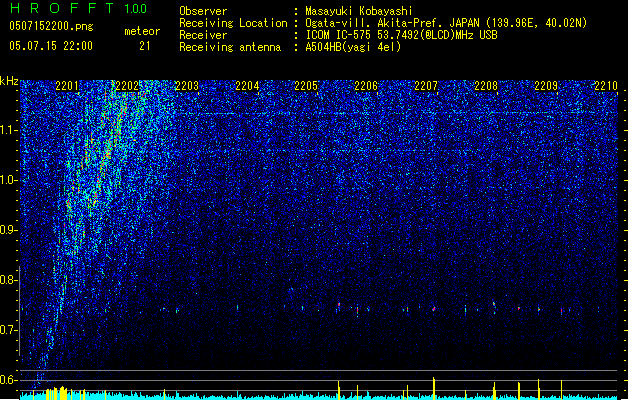629x400 pixels.
Task: Click antenna value A504HB(yagi 4el)
Action: coord(353,47)
